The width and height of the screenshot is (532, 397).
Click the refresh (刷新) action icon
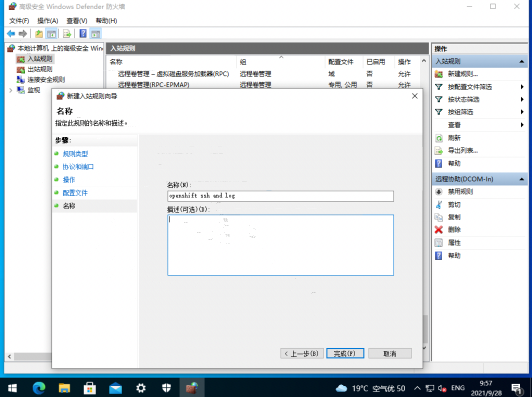(x=438, y=138)
